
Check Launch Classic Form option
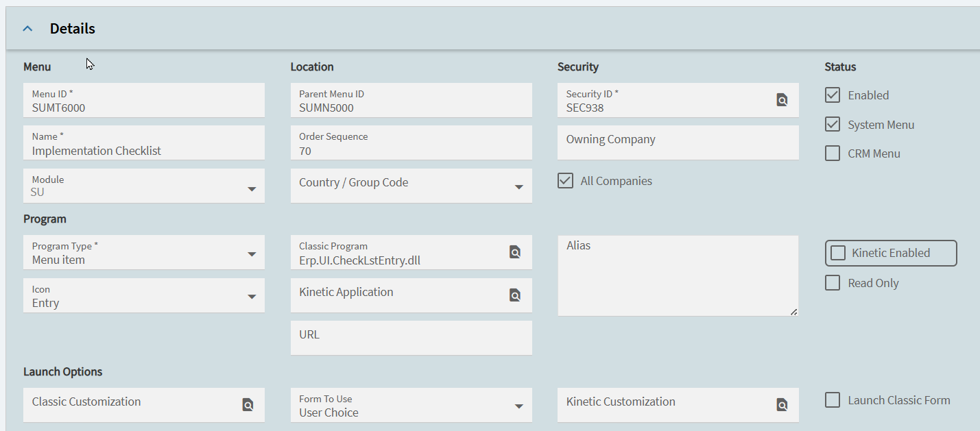[x=833, y=400]
